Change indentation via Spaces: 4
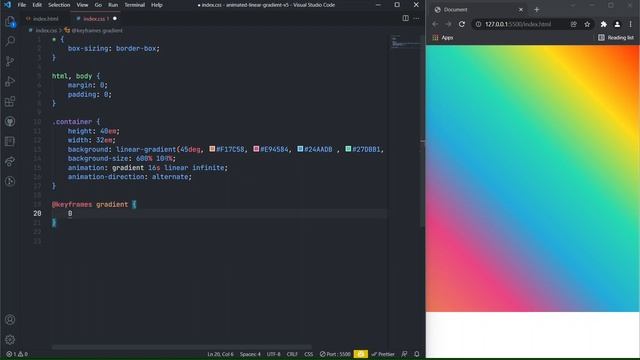The height and width of the screenshot is (360, 640). point(250,354)
